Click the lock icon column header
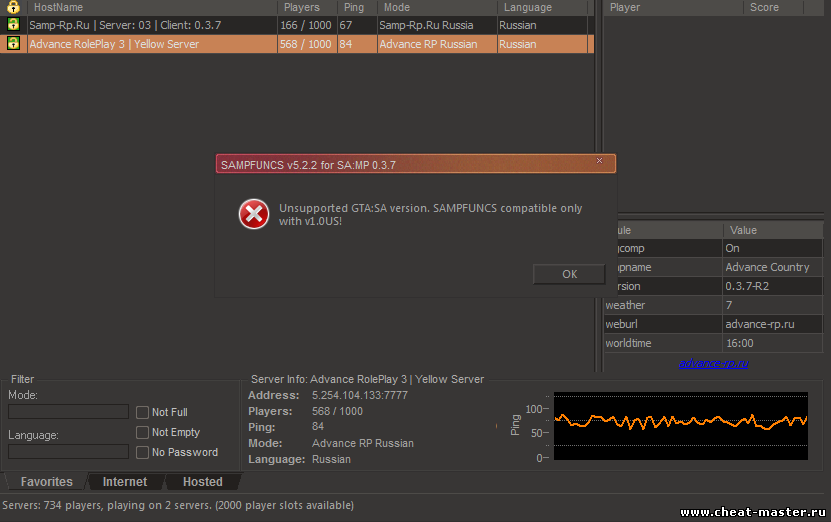Viewport: 831px width, 522px height. (x=13, y=7)
